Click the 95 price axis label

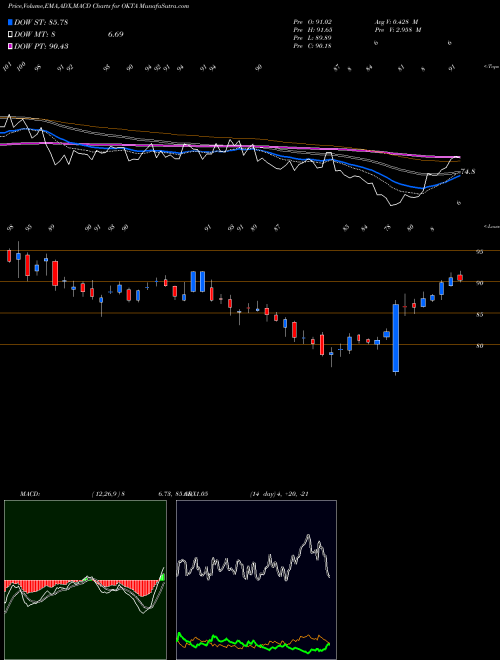(480, 252)
